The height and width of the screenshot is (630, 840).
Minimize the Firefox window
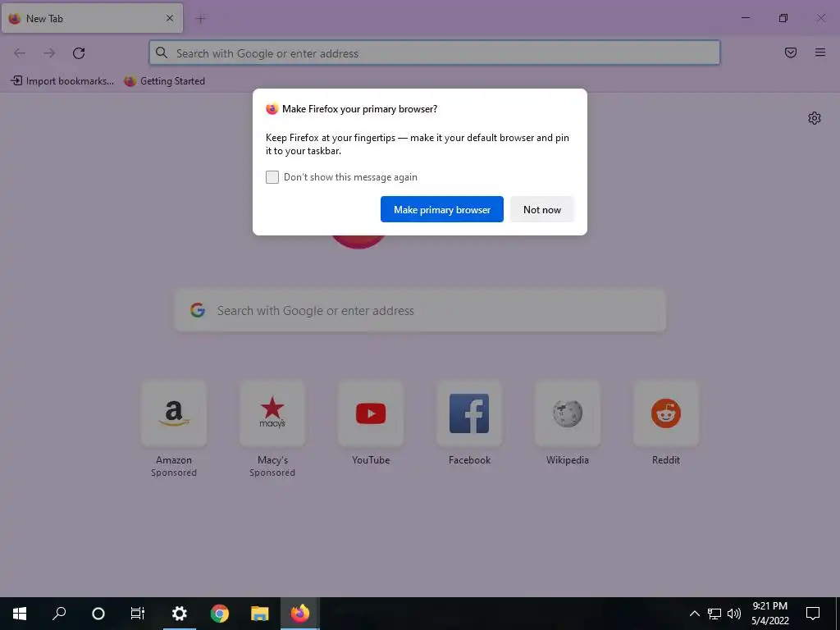pos(745,18)
